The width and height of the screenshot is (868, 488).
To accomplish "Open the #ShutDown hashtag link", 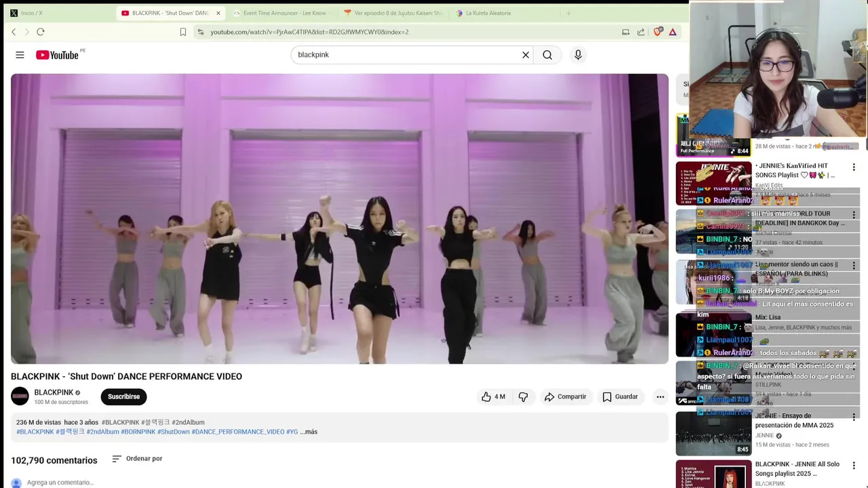I will 174,432.
